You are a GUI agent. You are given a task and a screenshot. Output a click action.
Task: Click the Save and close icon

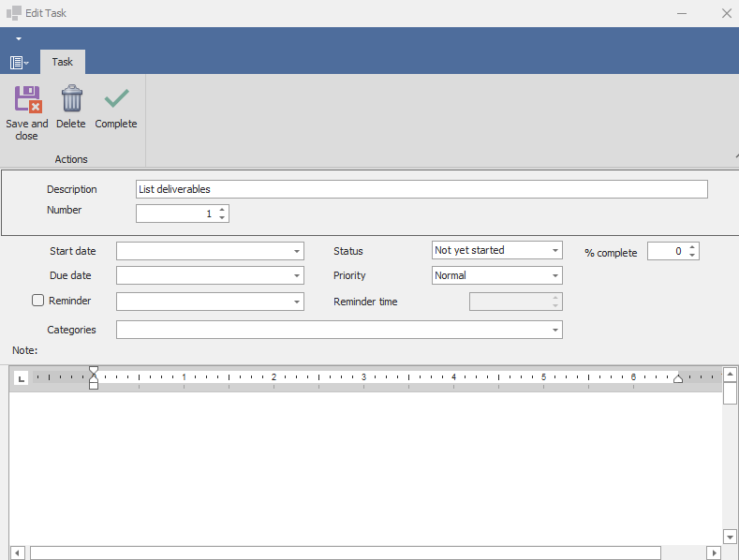(27, 99)
